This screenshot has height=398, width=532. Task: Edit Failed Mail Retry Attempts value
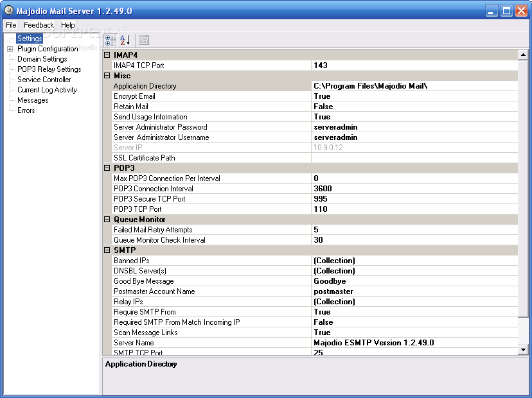click(x=414, y=230)
